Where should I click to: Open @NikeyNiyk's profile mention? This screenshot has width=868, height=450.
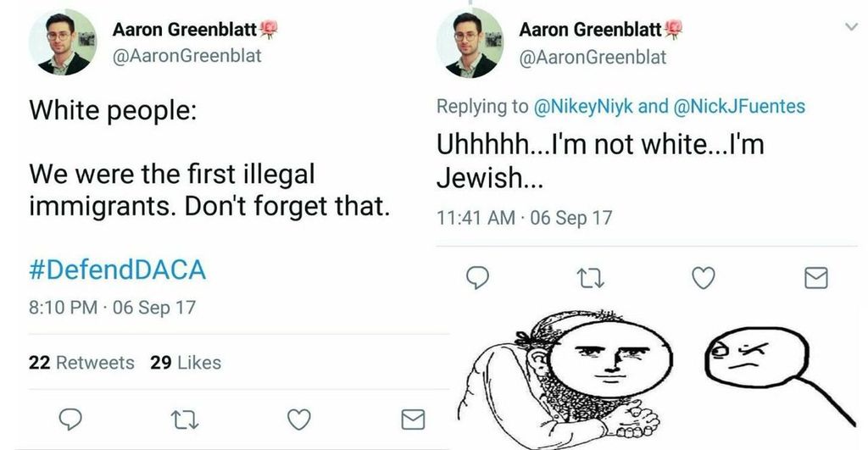pos(583,107)
